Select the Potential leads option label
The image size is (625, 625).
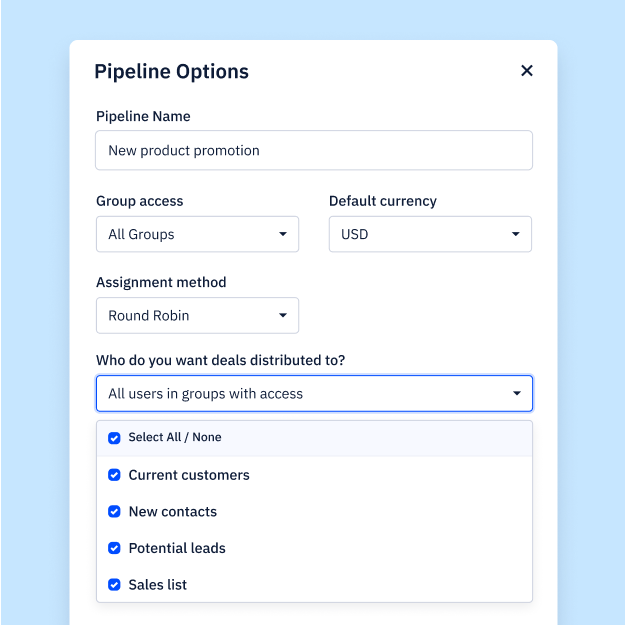[x=177, y=548]
